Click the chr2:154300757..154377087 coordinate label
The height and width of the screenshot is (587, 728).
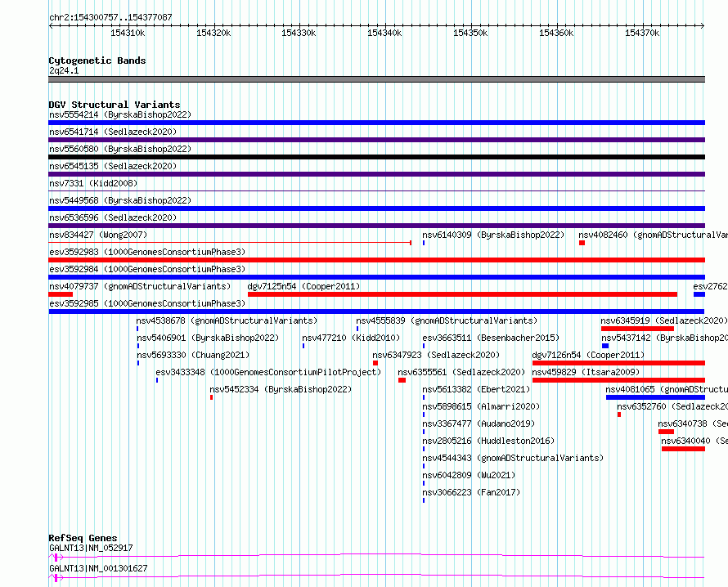[x=110, y=17]
